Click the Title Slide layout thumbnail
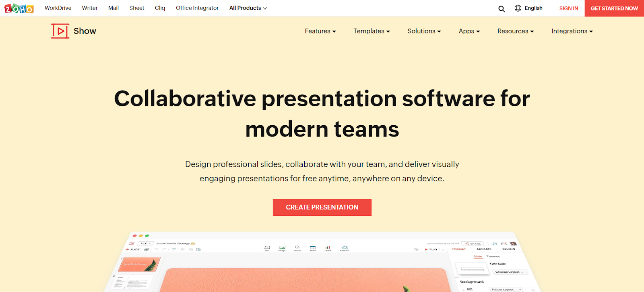The height and width of the screenshot is (292, 644). coord(472,269)
